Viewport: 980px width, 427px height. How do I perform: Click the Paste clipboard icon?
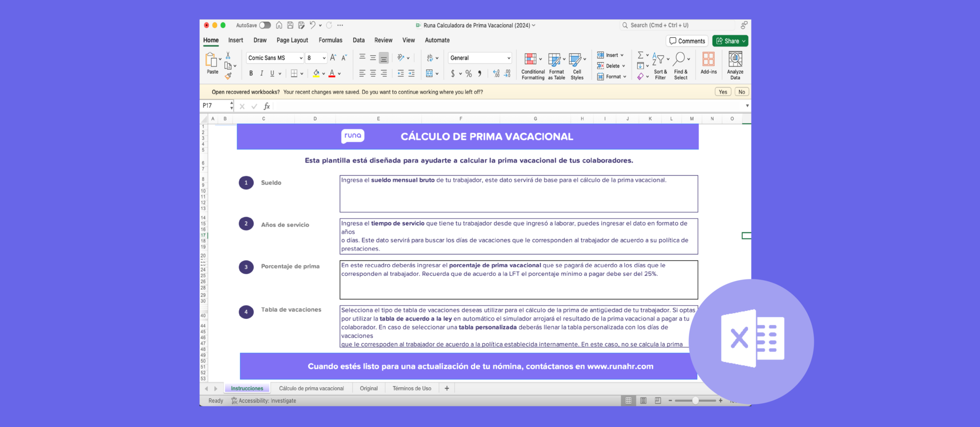coord(211,60)
